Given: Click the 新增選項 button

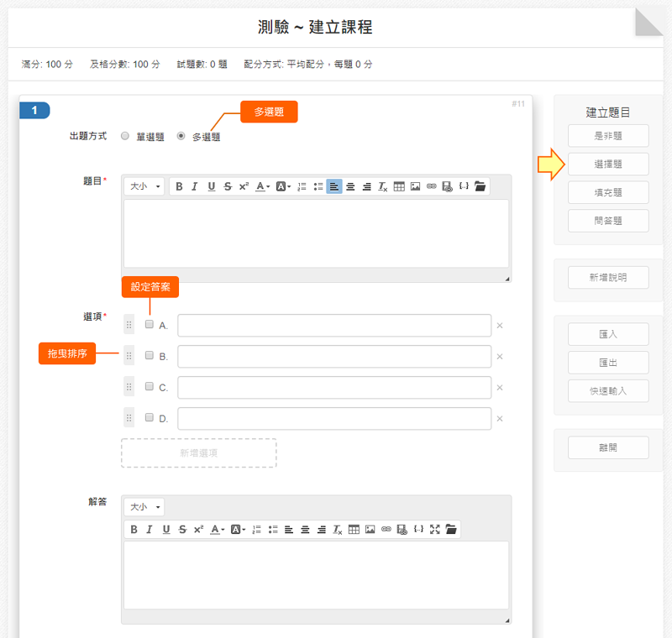Looking at the screenshot, I should coord(199,452).
